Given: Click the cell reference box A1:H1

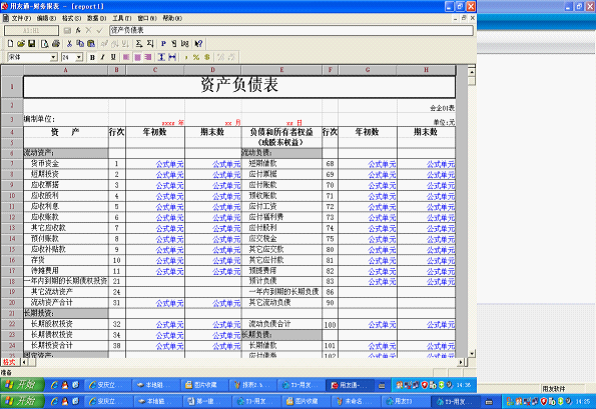Looking at the screenshot, I should click(32, 30).
